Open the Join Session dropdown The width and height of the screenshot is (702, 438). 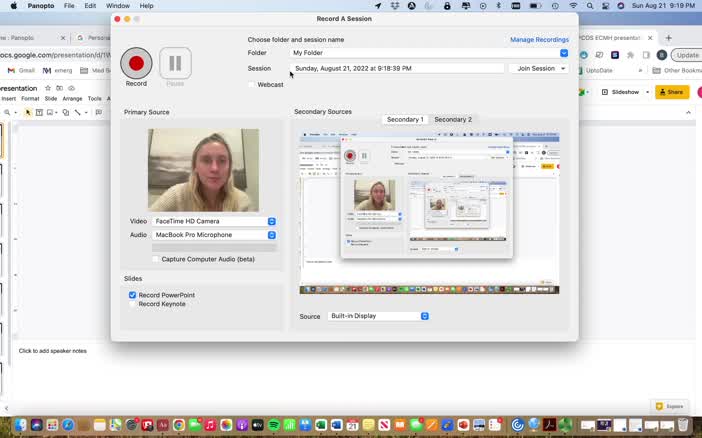[539, 69]
